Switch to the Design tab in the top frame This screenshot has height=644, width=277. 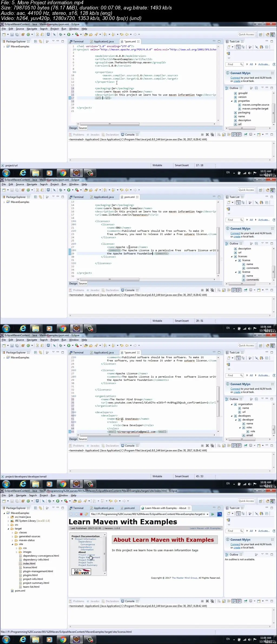click(73, 128)
